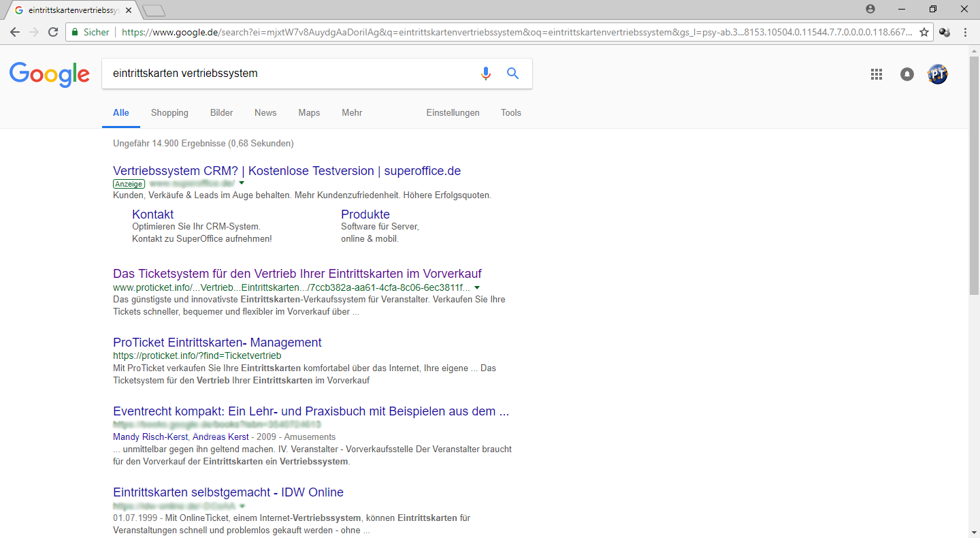Switch to Maps results

[309, 113]
